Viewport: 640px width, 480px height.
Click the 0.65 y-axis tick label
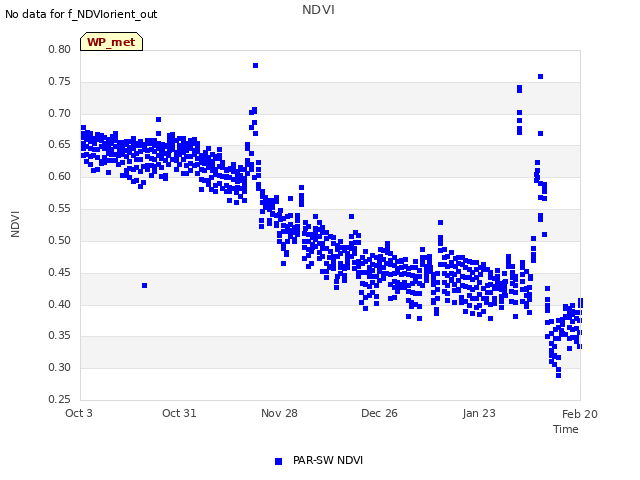click(x=60, y=144)
